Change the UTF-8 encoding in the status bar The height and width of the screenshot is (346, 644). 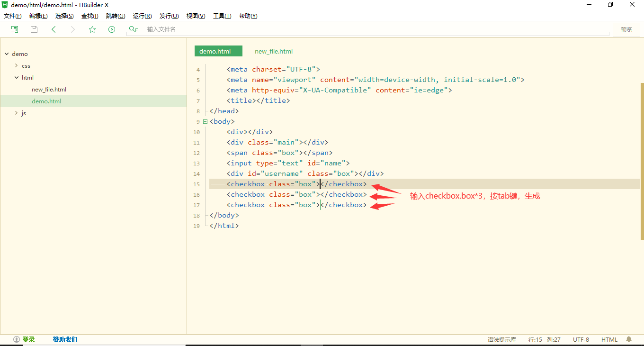pos(581,339)
